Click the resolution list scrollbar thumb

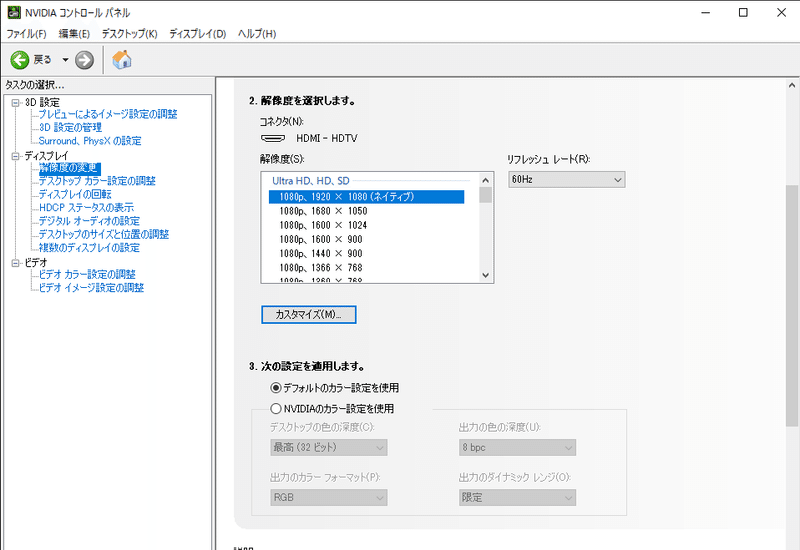tap(485, 195)
